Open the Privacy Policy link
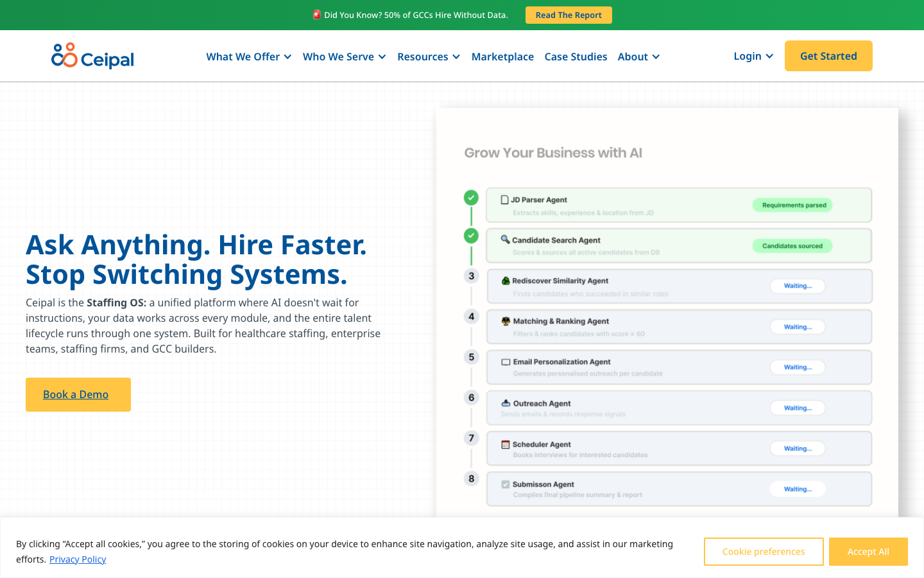 (x=78, y=559)
